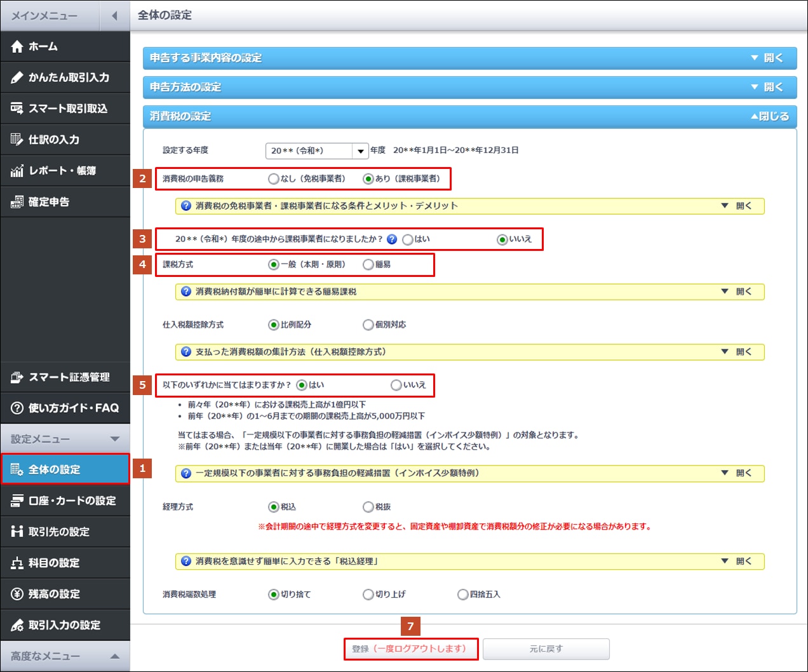
Task: Open かんたん取引入力 menu item
Action: 65,77
